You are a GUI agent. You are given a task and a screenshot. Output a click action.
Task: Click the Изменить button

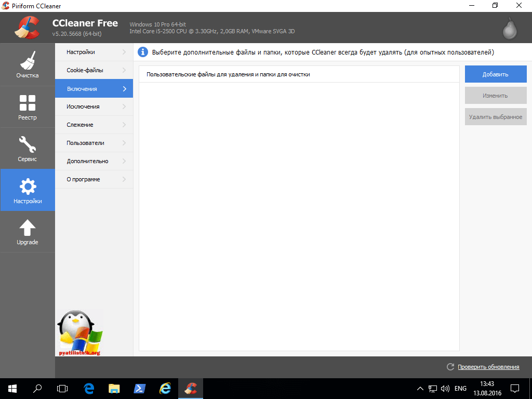(x=496, y=96)
